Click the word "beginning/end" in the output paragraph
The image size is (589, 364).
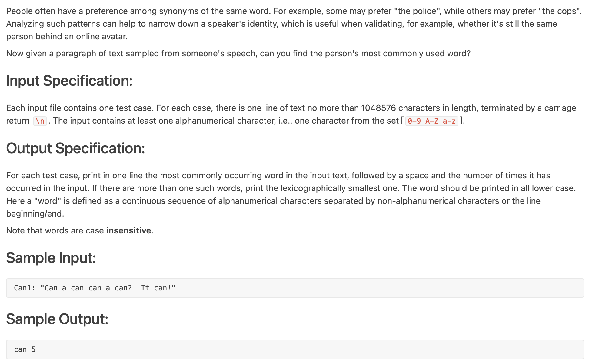(x=35, y=214)
